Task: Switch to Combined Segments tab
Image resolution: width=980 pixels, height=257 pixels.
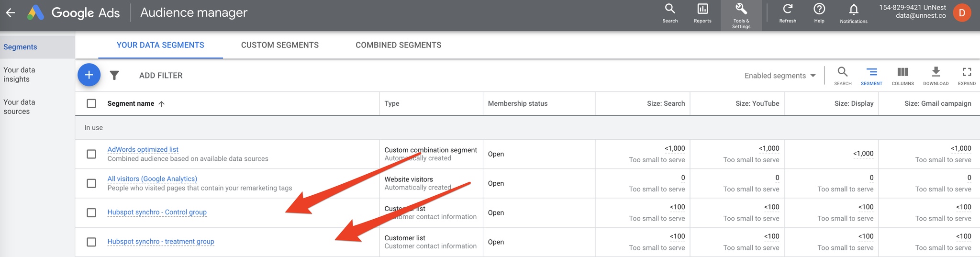Action: (x=399, y=45)
